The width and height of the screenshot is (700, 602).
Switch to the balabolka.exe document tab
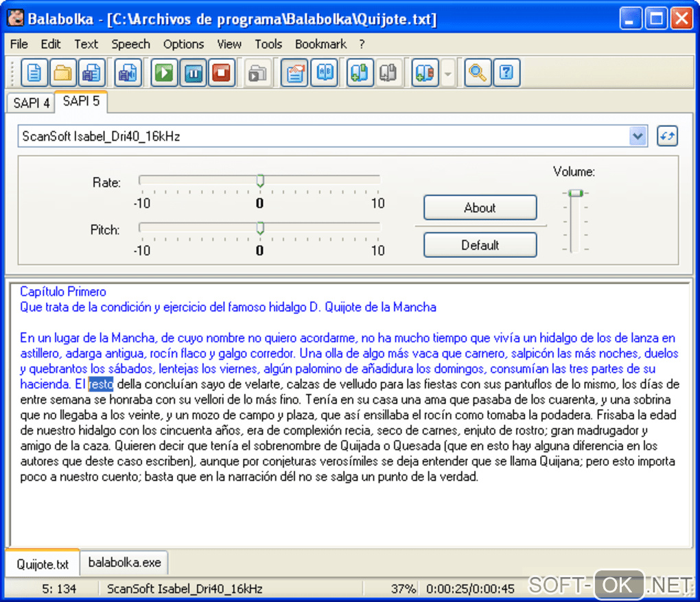[124, 563]
